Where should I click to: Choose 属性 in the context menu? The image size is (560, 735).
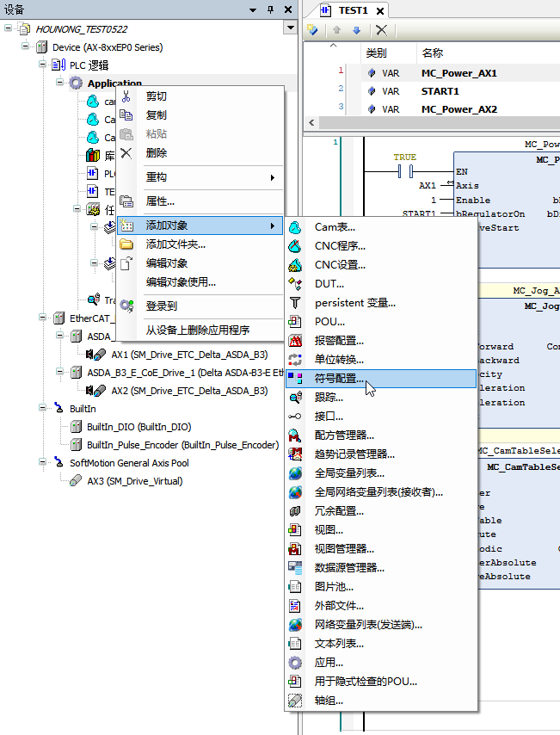(160, 201)
